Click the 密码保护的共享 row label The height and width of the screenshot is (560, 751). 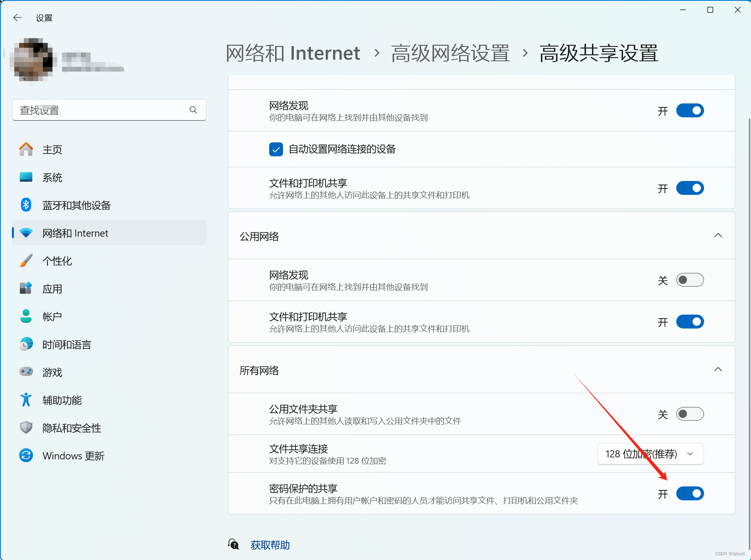click(x=303, y=488)
